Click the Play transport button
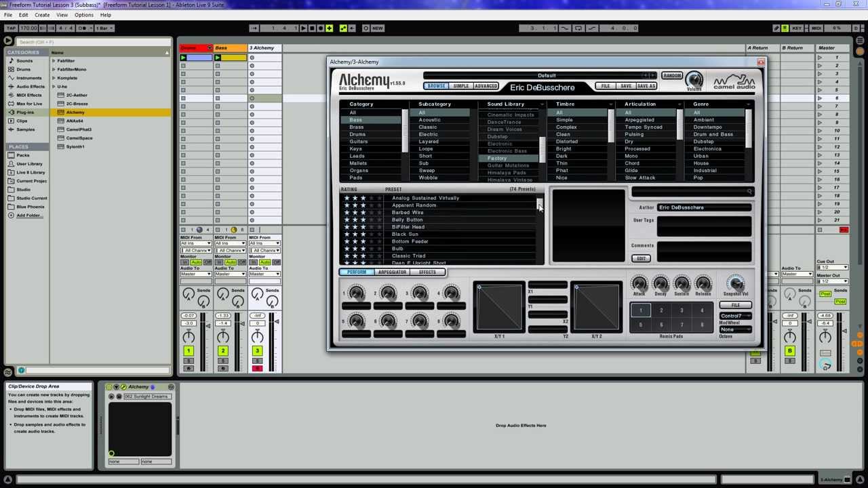Image resolution: width=868 pixels, height=488 pixels. 303,28
